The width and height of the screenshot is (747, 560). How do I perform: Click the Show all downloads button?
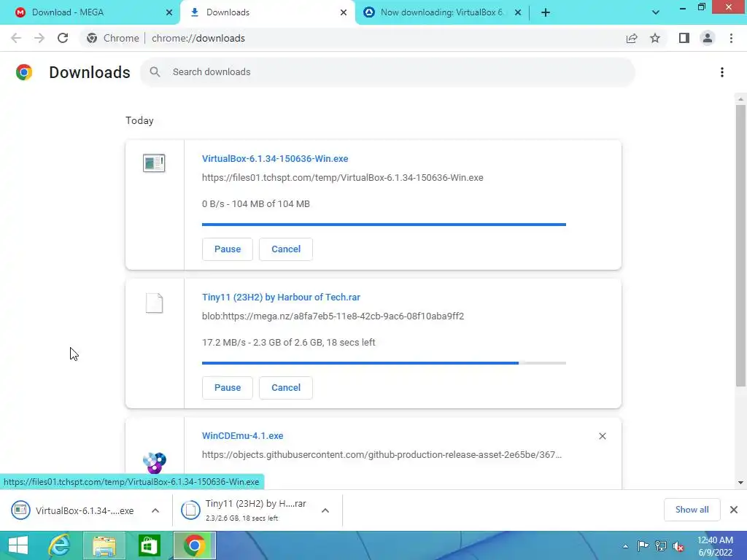pyautogui.click(x=692, y=510)
